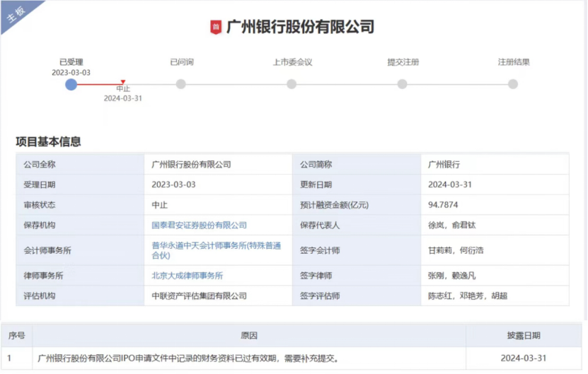Click the 广州银行股份有限公司 page title

tap(300, 27)
